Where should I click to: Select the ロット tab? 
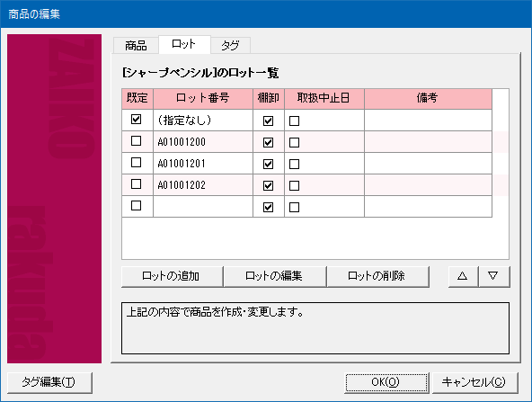pos(184,44)
